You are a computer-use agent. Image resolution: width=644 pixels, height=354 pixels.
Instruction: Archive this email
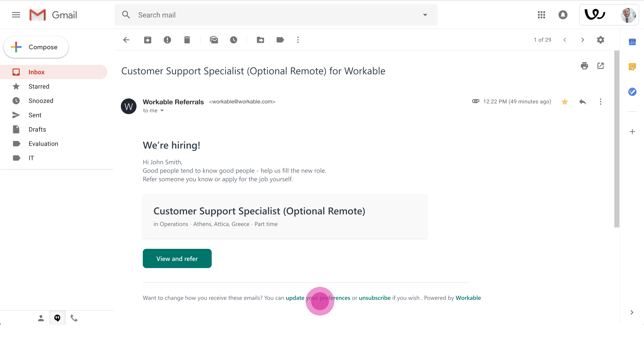coord(147,40)
